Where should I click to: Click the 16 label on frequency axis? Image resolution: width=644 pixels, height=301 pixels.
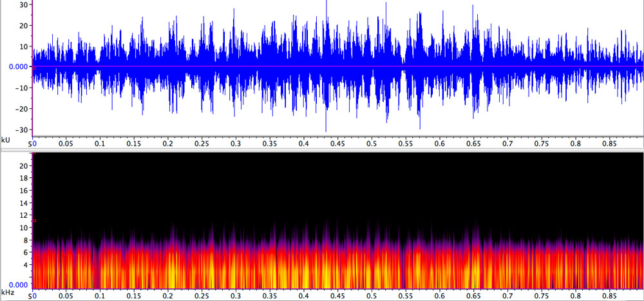click(24, 190)
